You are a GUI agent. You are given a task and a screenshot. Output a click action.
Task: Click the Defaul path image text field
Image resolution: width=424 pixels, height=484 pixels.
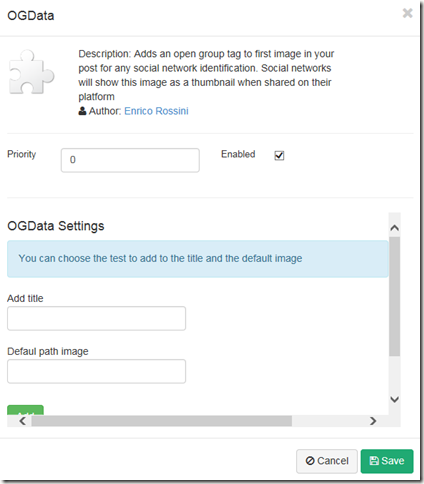[x=96, y=371]
